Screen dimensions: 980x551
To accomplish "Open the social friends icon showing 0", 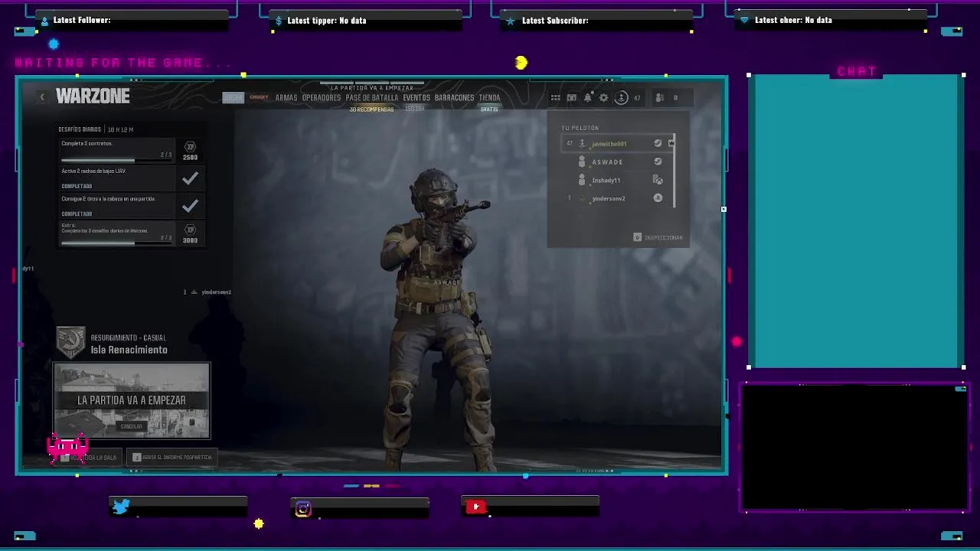I will click(659, 97).
